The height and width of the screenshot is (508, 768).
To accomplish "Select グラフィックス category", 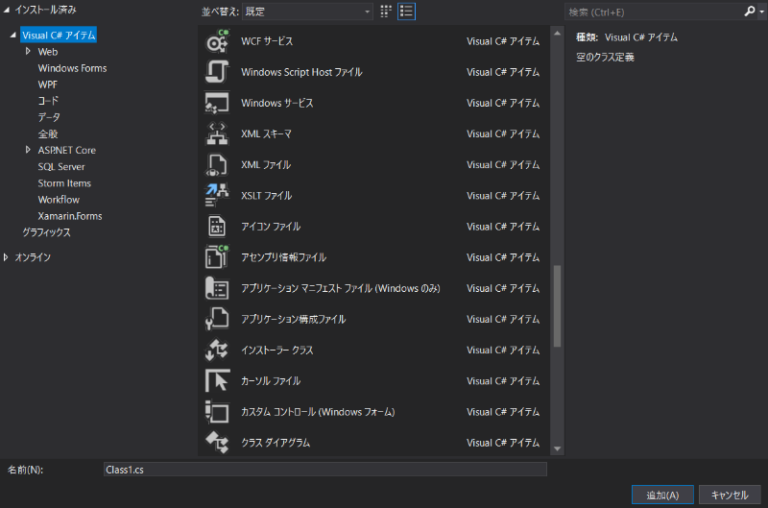I will pos(46,233).
